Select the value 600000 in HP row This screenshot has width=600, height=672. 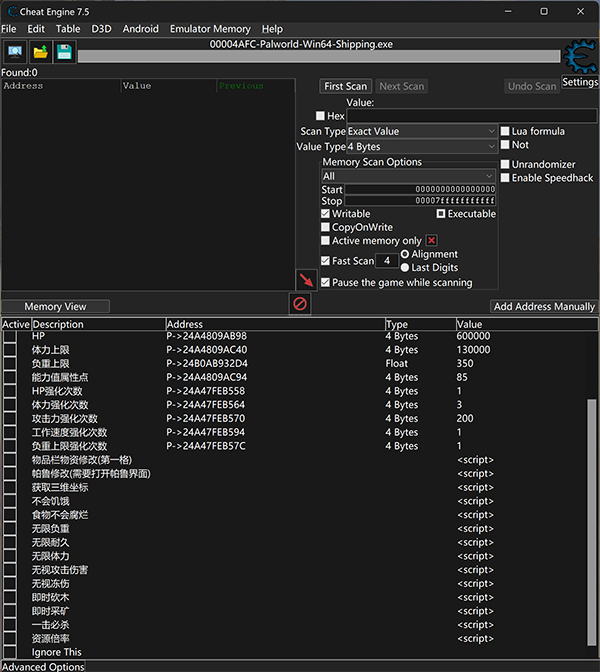(473, 336)
